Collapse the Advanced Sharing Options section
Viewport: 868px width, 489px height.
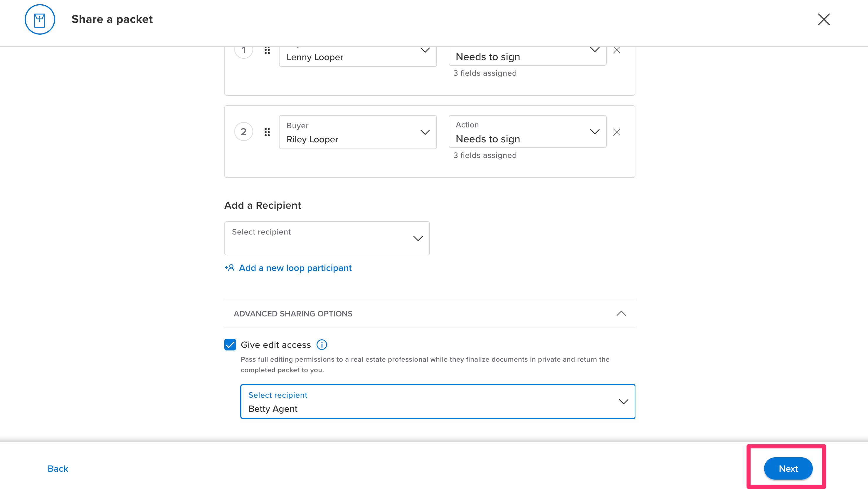(621, 313)
